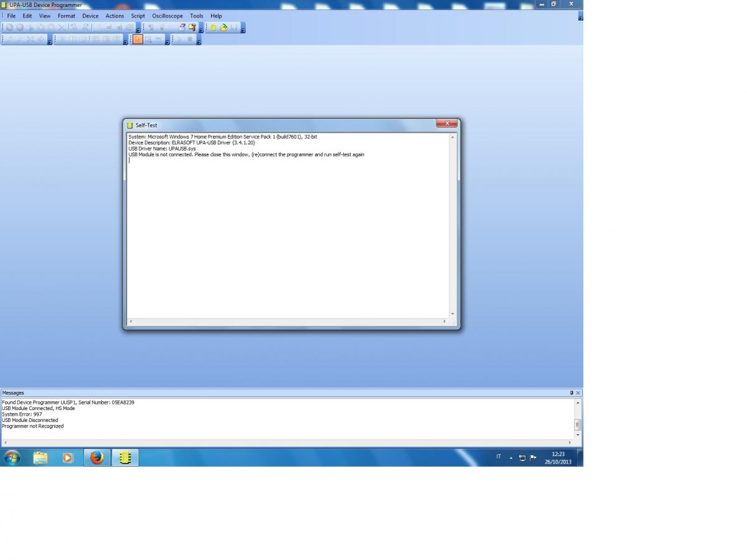Click the 'USB Module is not connected' line

pos(247,154)
